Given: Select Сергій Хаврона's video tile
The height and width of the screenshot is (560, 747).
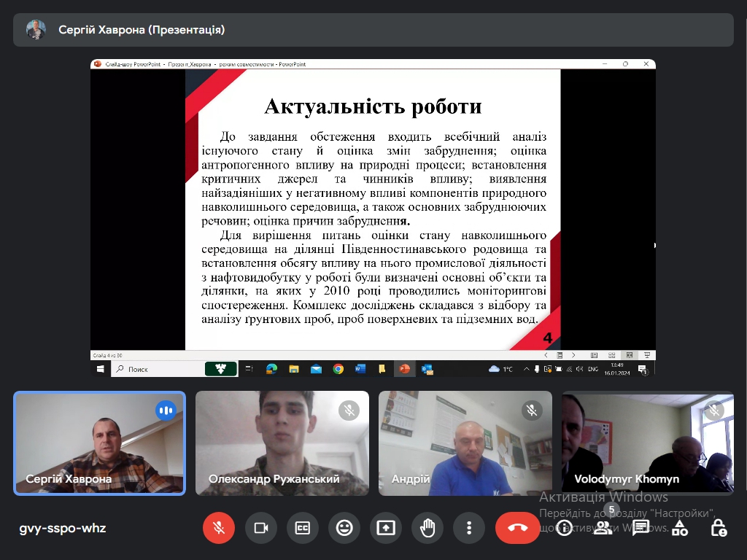Looking at the screenshot, I should pos(100,443).
